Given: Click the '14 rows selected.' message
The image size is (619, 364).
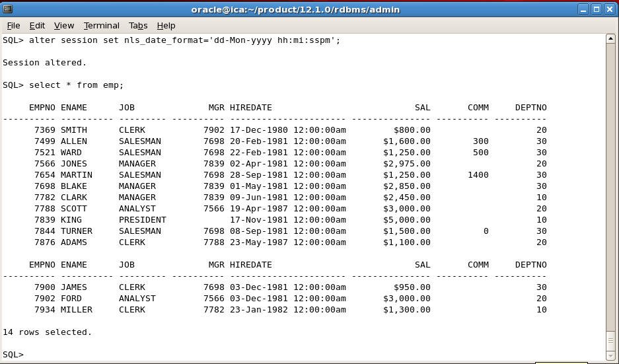Looking at the screenshot, I should (x=48, y=332).
